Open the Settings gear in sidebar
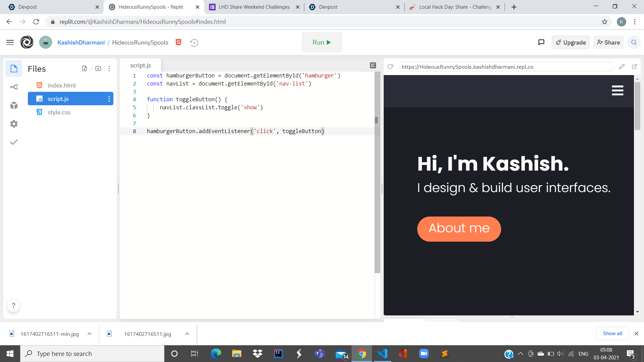 14,124
